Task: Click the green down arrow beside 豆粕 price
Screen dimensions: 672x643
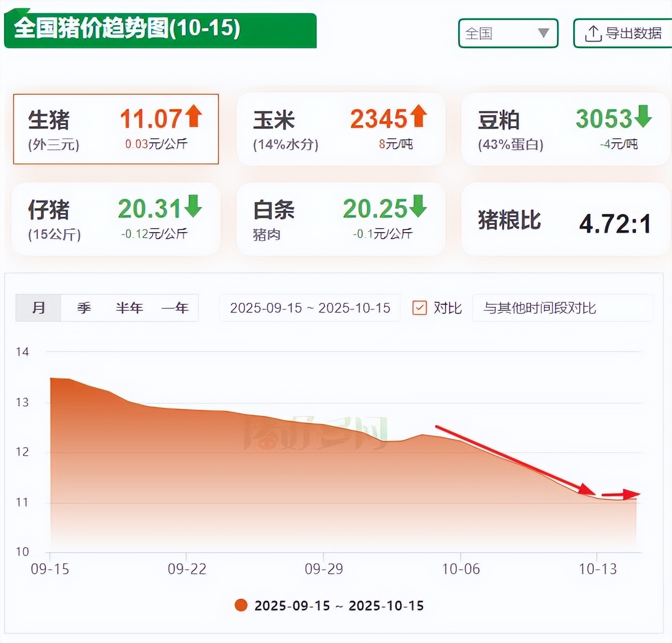Action: point(643,116)
